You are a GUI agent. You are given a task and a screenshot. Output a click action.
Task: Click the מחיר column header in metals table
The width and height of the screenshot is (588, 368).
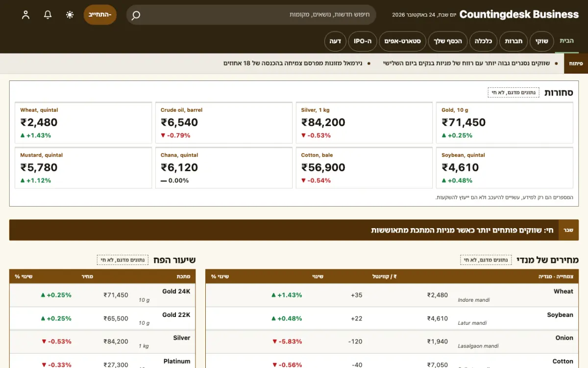point(87,277)
